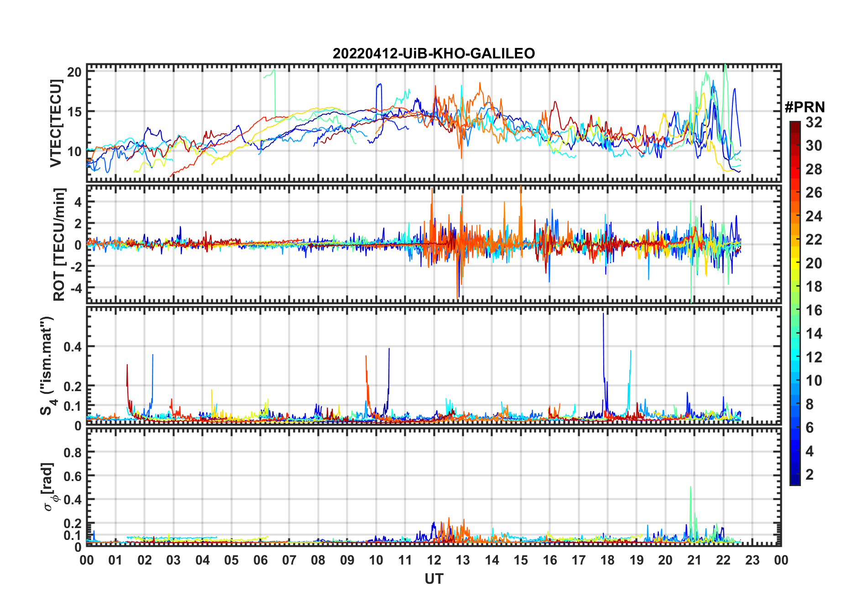The width and height of the screenshot is (868, 607).
Task: Click the UT x-axis label
Action: tap(434, 579)
